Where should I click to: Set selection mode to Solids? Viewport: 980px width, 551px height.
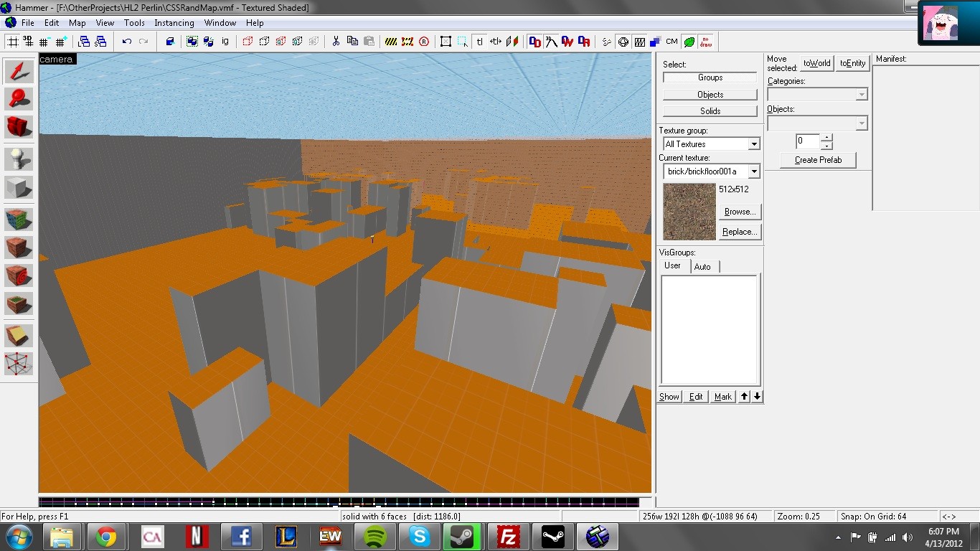point(710,111)
